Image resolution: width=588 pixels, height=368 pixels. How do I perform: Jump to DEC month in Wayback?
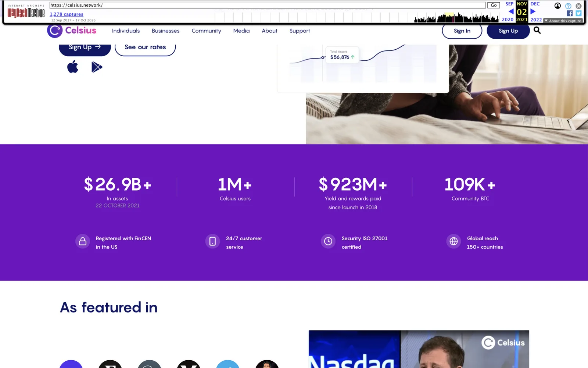535,4
